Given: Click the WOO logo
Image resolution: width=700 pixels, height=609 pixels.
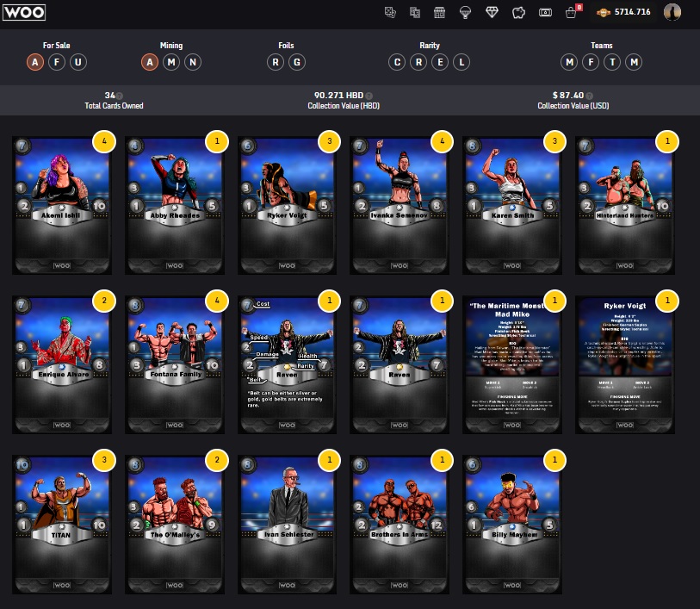Looking at the screenshot, I should [23, 12].
